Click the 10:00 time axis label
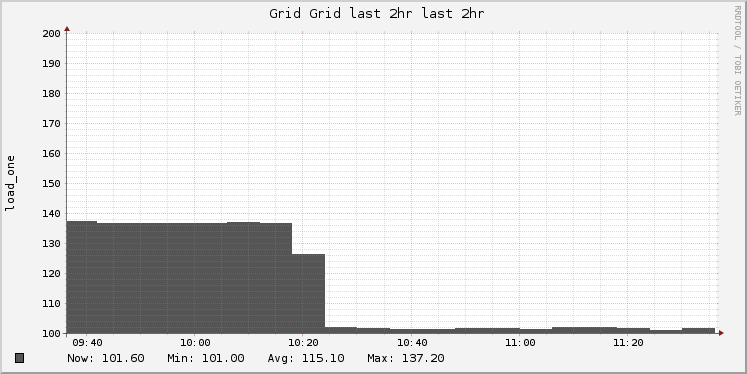This screenshot has height=374, width=747. click(195, 343)
